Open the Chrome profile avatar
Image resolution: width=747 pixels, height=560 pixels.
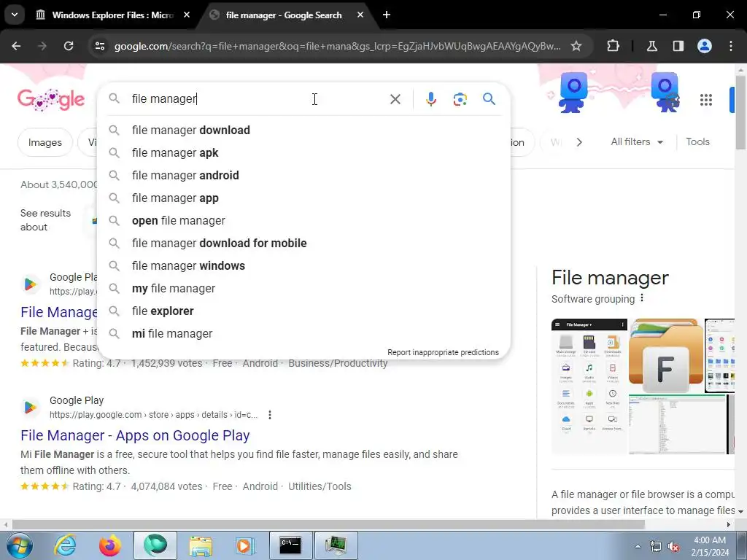click(x=705, y=46)
